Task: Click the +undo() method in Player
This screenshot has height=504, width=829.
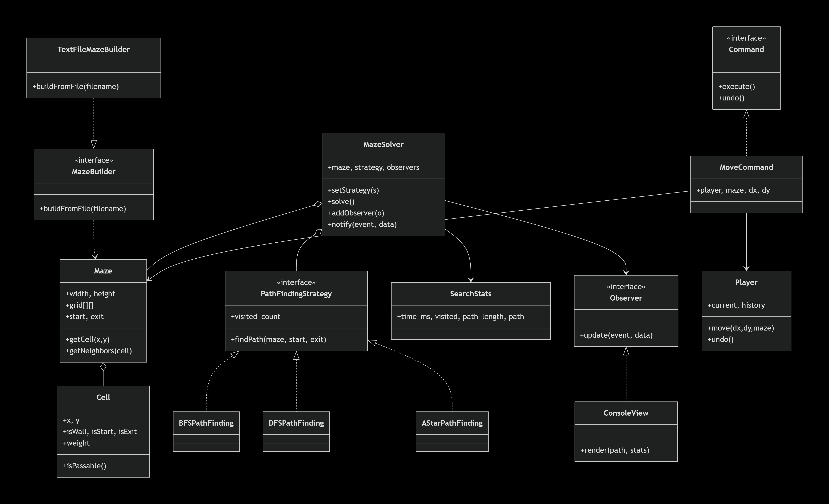Action: click(720, 340)
